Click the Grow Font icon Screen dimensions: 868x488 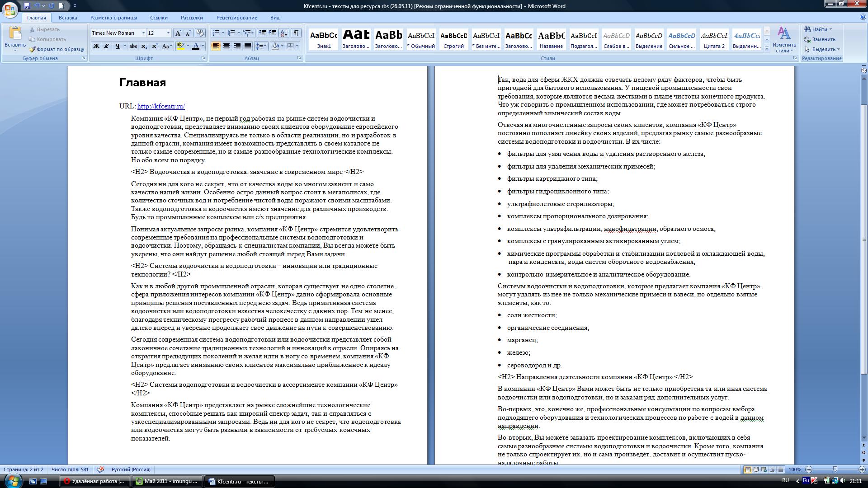coord(178,33)
